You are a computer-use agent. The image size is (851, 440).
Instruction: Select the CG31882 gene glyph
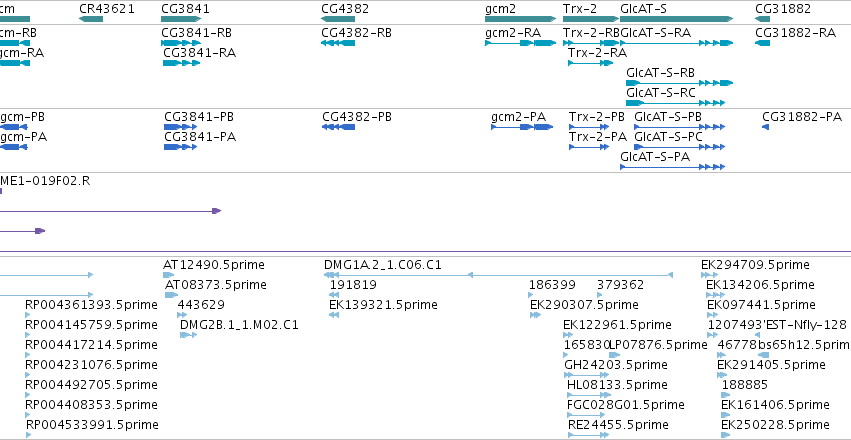coord(762,19)
